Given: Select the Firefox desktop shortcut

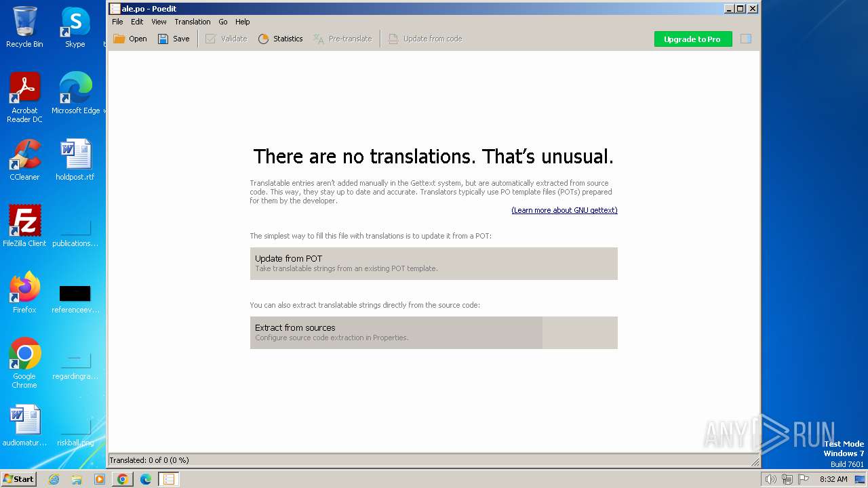Looking at the screenshot, I should click(24, 293).
